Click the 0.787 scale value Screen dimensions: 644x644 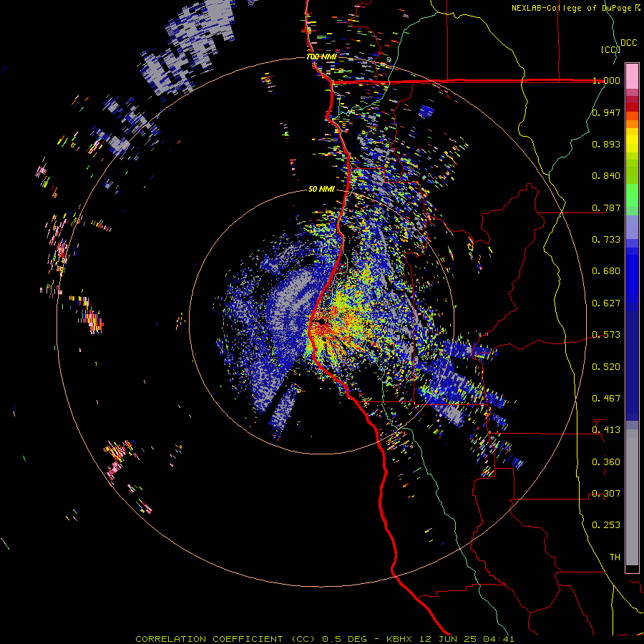click(606, 208)
